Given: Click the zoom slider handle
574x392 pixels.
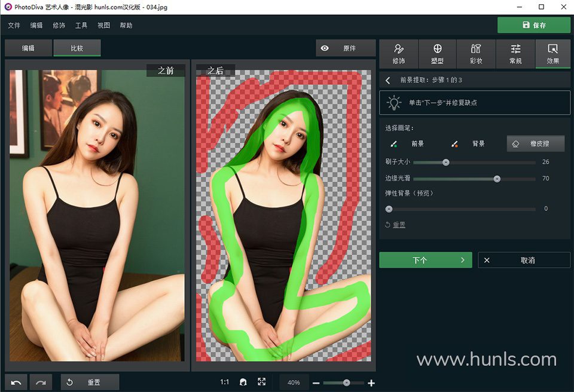Looking at the screenshot, I should (346, 383).
